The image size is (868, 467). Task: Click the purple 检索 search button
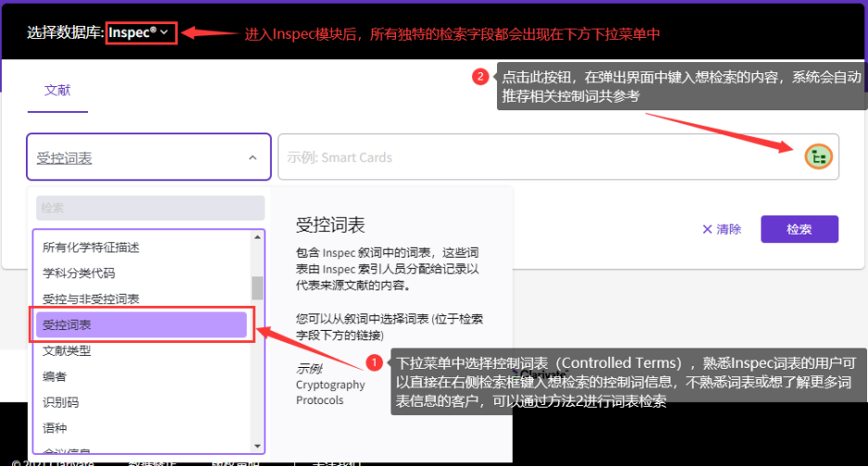point(799,229)
